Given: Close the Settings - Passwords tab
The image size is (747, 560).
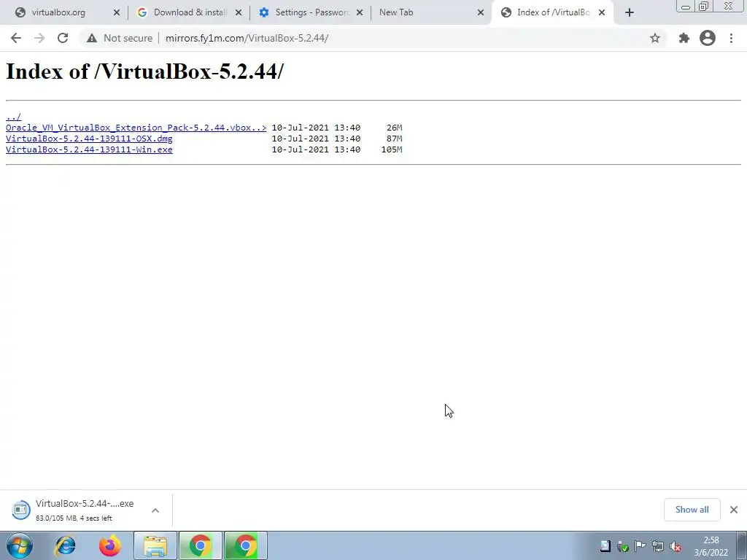Looking at the screenshot, I should [360, 13].
